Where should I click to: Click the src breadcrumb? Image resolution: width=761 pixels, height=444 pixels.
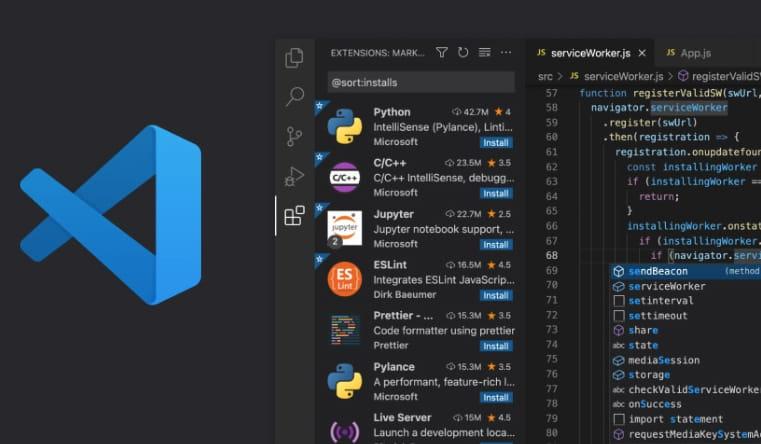pos(545,77)
